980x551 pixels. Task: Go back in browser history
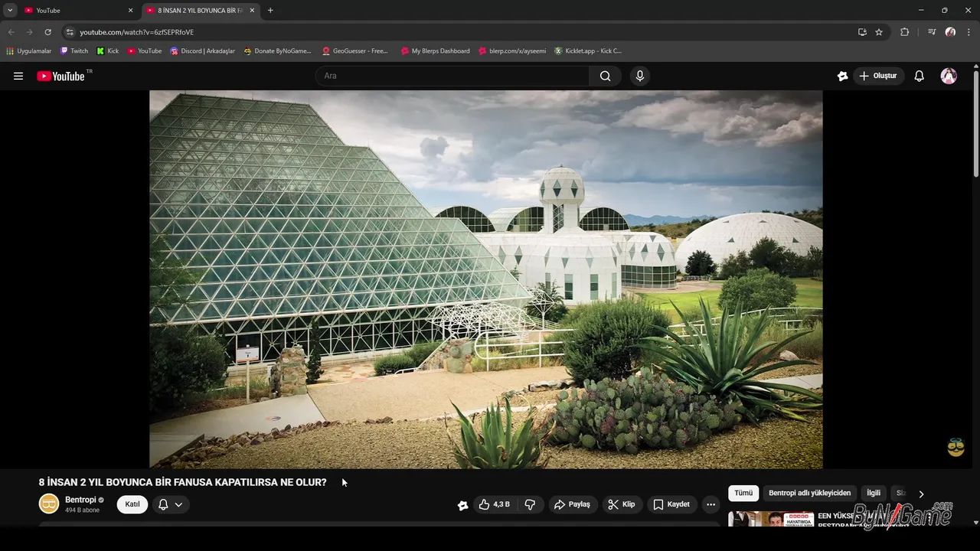tap(11, 32)
